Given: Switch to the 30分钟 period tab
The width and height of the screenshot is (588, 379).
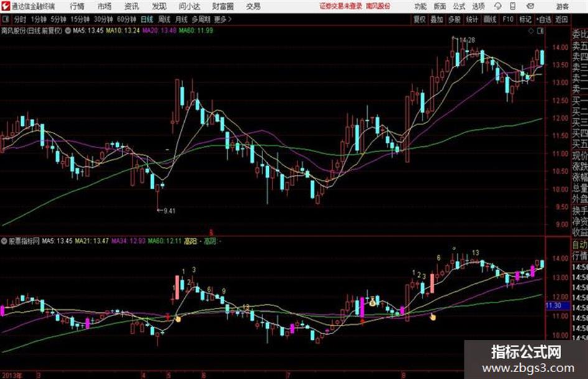Looking at the screenshot, I should click(x=103, y=19).
